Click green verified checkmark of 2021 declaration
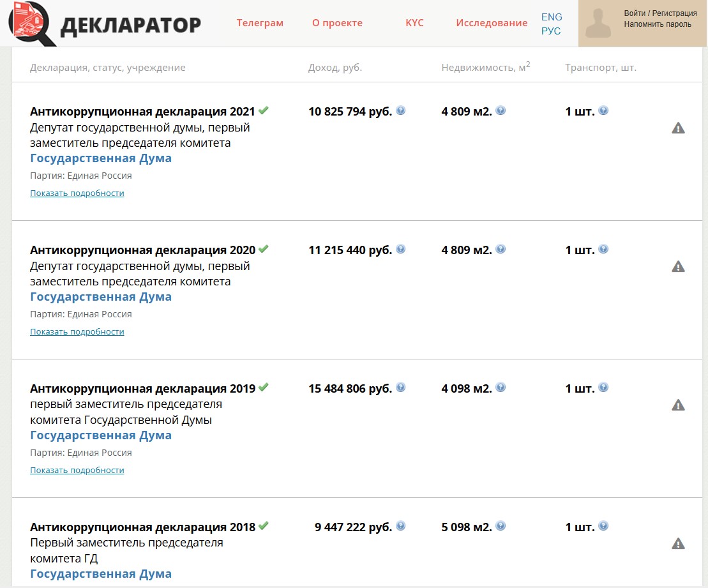708x588 pixels. pyautogui.click(x=264, y=110)
